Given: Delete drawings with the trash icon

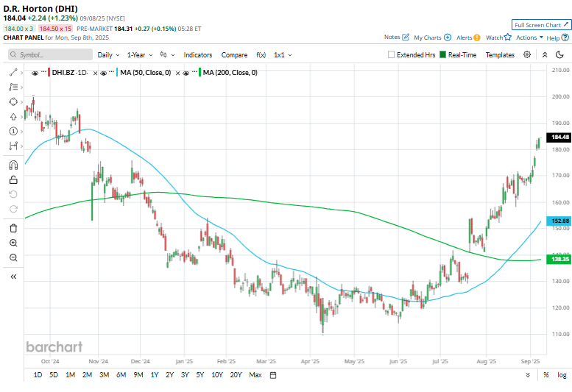Looking at the screenshot, I should 13,229.
